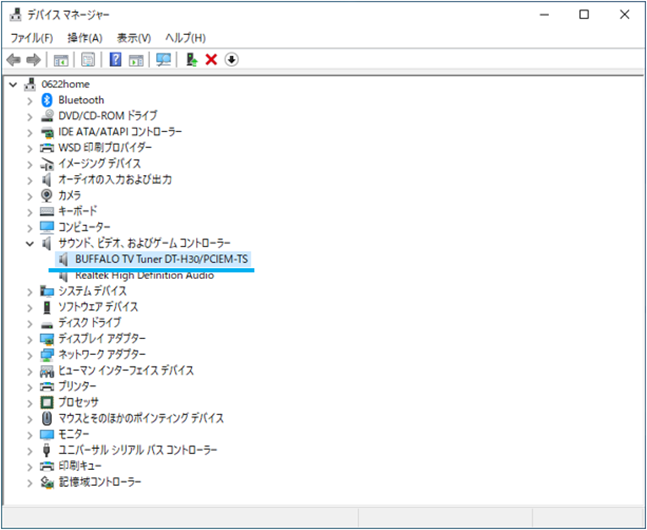Screen dimensions: 647x530
Task: Click the Bluetooth category icon
Action: click(47, 100)
